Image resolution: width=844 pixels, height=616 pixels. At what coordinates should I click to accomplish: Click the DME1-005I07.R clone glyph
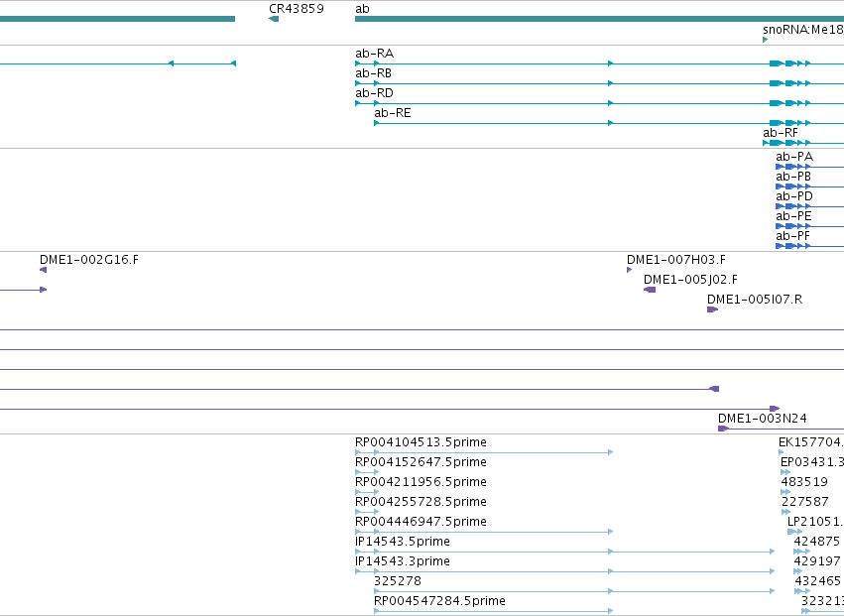coord(713,309)
